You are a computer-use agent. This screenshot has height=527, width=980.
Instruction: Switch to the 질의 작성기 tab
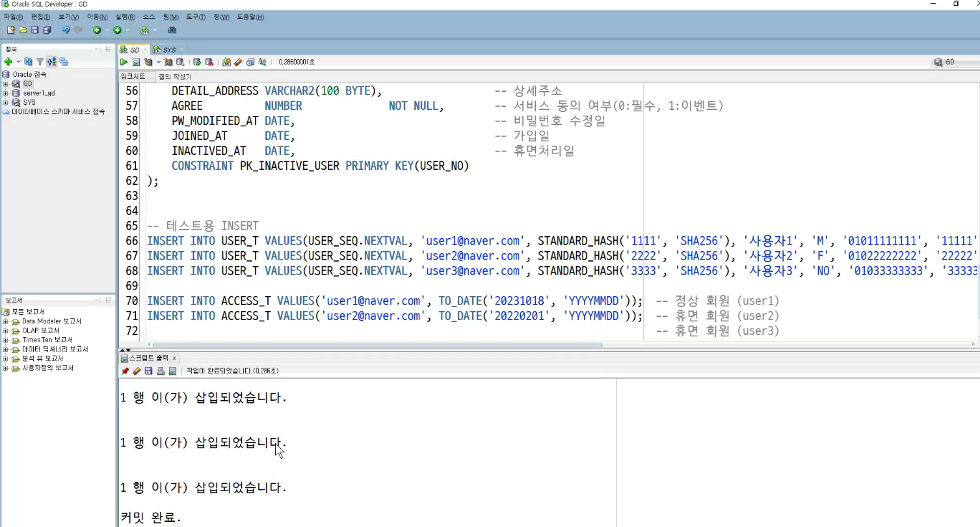coord(175,76)
